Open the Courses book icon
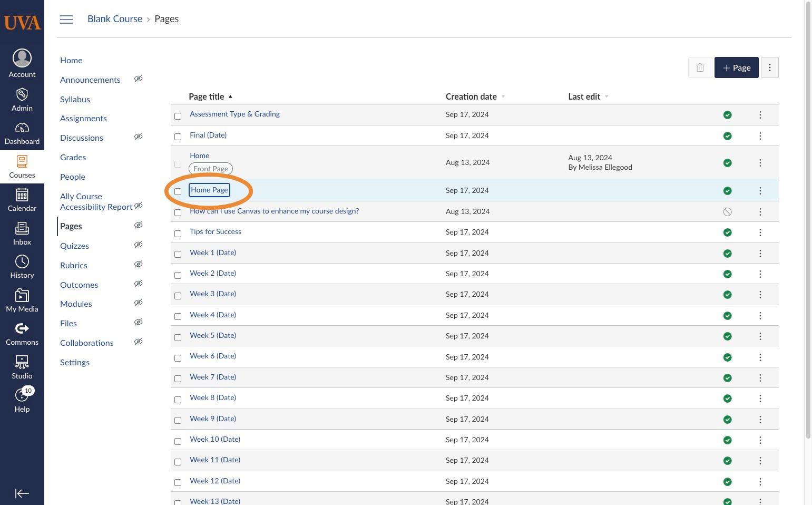This screenshot has height=505, width=812. 22,161
